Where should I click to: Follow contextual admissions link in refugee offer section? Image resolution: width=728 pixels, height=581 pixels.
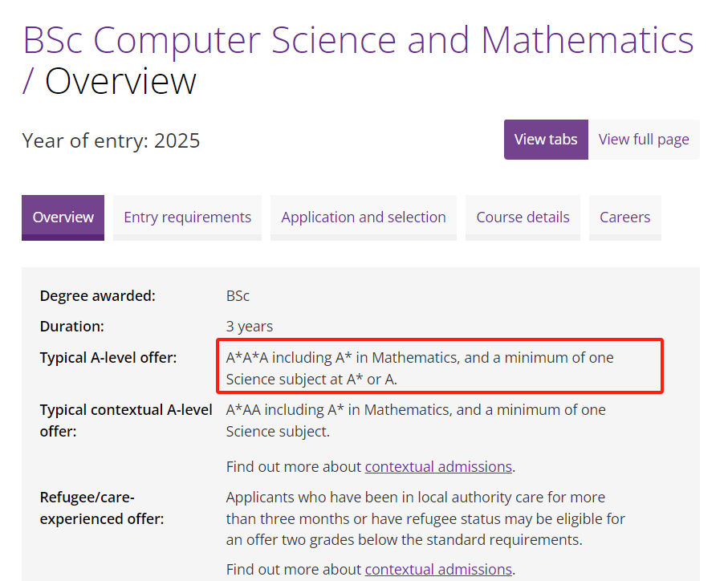pos(438,570)
